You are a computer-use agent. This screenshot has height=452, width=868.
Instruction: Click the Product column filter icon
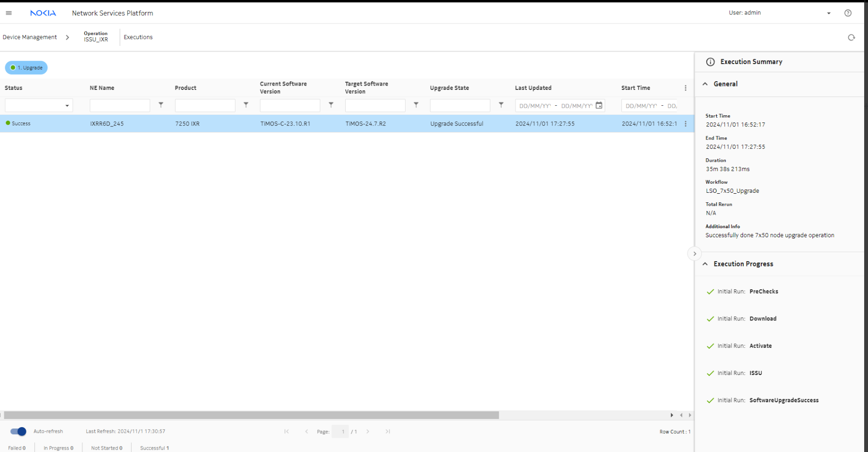tap(246, 105)
